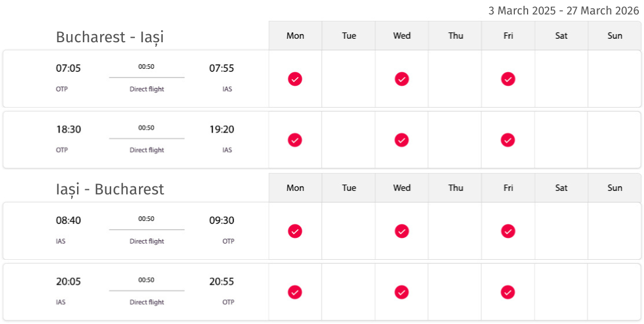The image size is (644, 324).
Task: Select Monday checkmark on 18:30 Bucharest departure
Action: [x=295, y=140]
